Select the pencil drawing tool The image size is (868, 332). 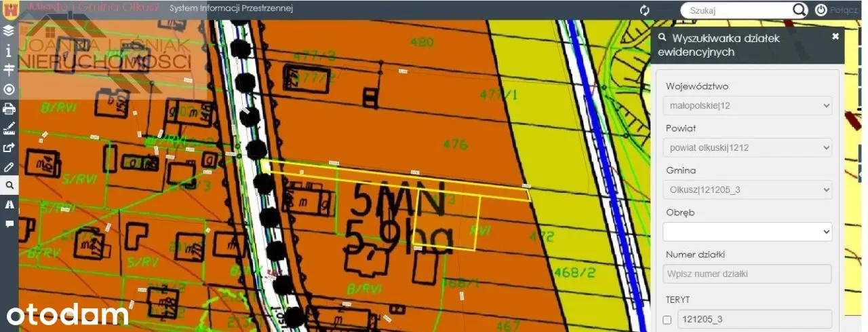click(9, 166)
